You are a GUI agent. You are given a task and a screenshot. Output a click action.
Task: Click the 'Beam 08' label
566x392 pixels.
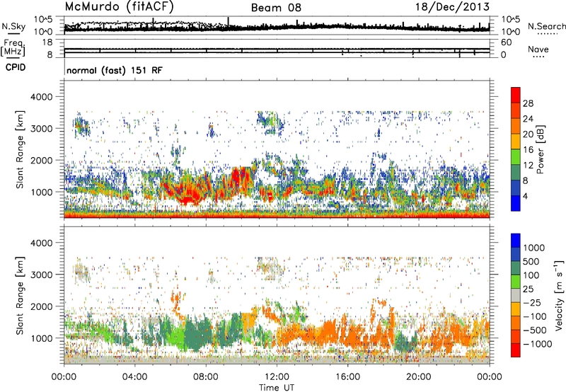(276, 8)
